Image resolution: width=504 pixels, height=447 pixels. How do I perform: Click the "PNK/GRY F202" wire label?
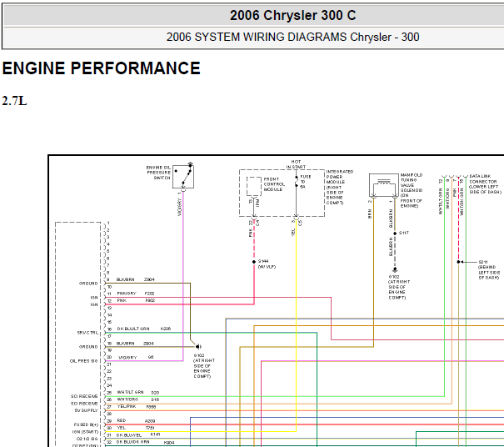click(x=136, y=294)
